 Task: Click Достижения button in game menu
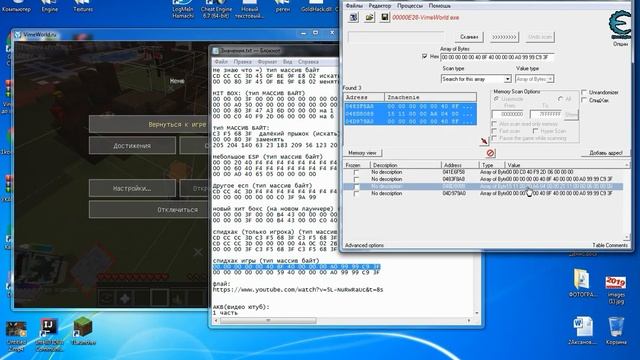click(x=132, y=145)
